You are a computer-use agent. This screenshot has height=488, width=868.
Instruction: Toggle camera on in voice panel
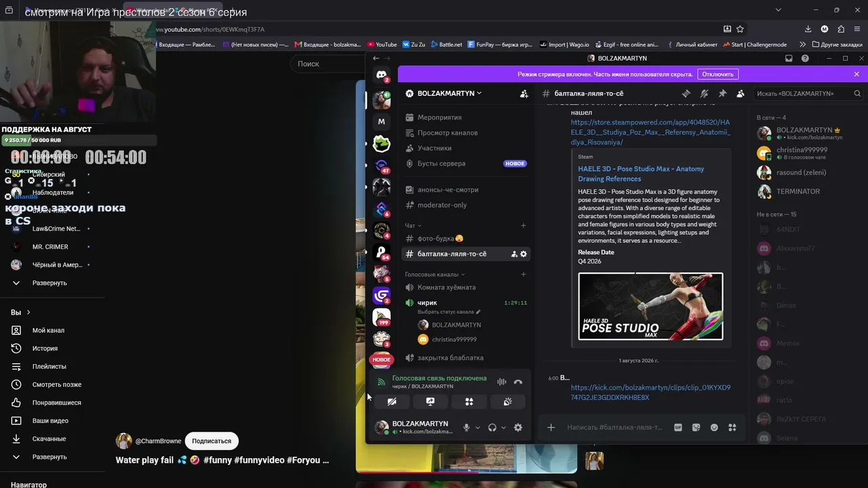(x=391, y=402)
